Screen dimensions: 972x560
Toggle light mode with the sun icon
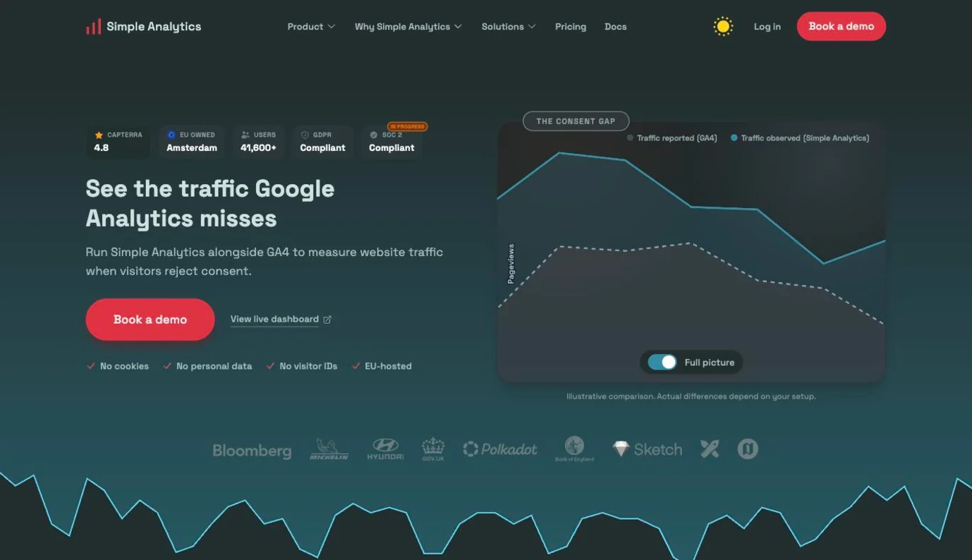[x=723, y=27]
